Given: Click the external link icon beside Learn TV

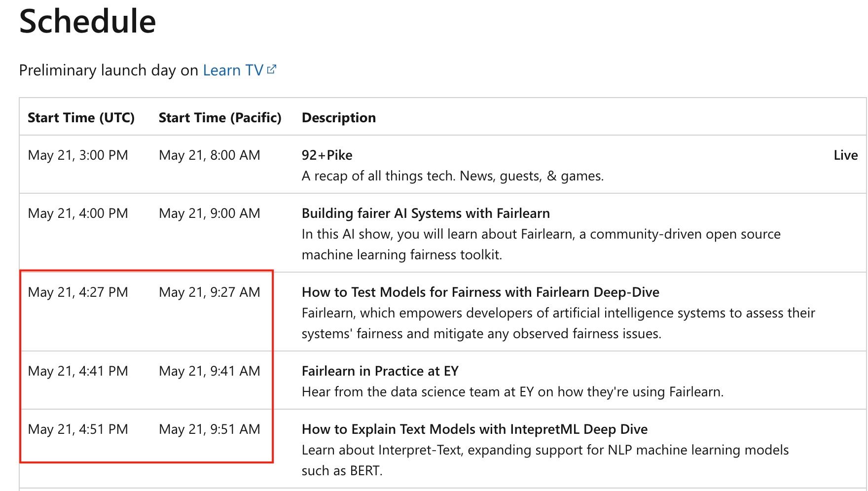Looking at the screenshot, I should [x=272, y=70].
